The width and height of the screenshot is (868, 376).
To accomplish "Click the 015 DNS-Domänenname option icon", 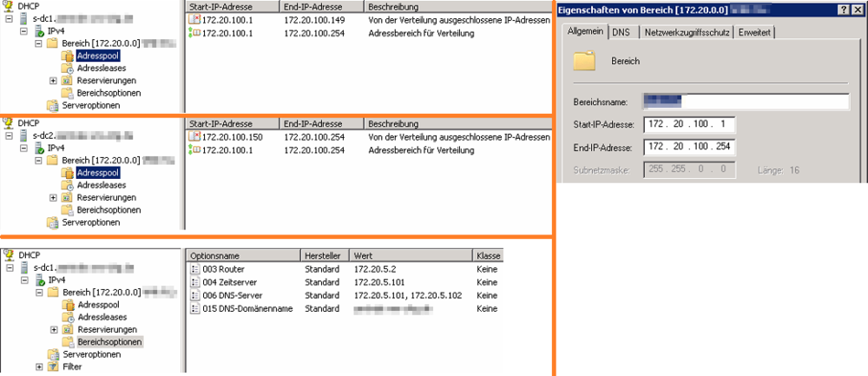I will point(195,308).
